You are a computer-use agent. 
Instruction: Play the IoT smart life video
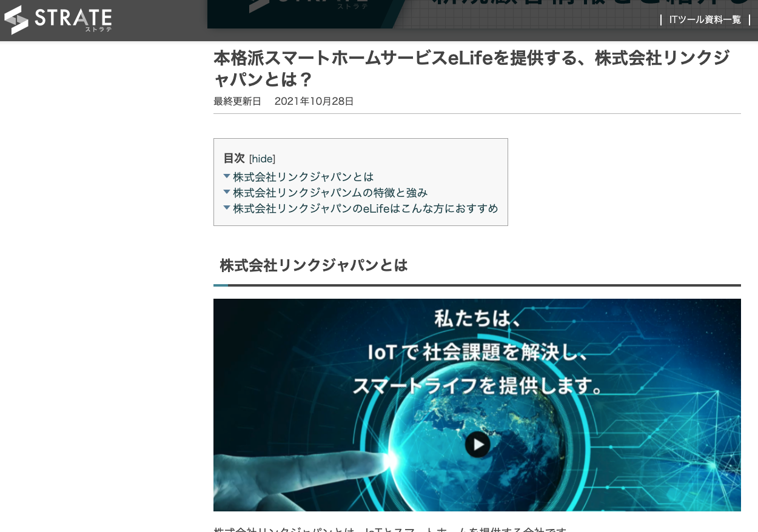pyautogui.click(x=478, y=445)
